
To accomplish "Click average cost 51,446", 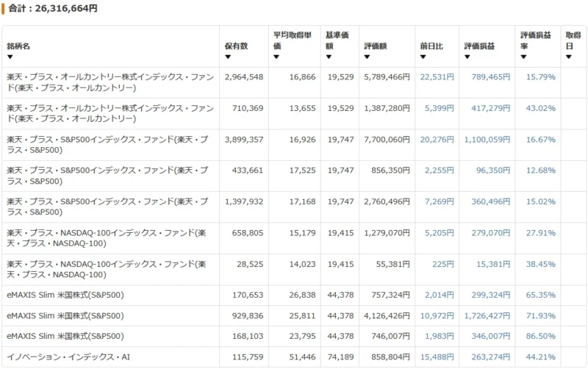I will tap(302, 357).
